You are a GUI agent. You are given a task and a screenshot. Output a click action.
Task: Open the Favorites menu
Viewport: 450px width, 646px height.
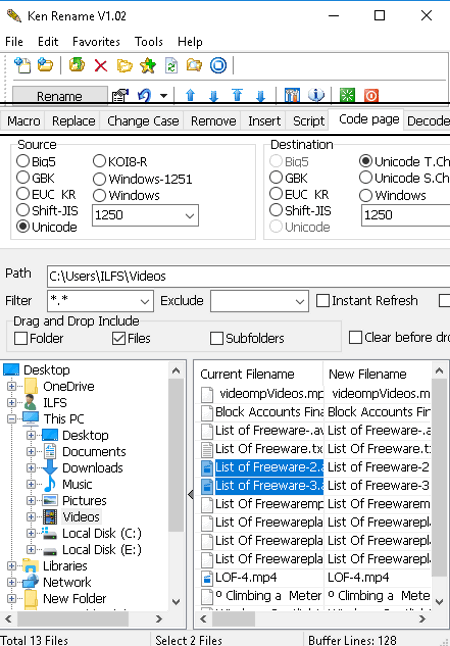coord(96,42)
